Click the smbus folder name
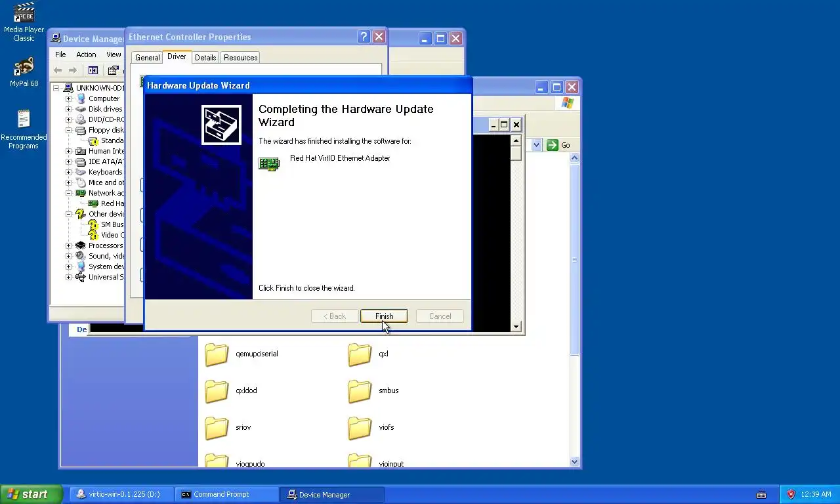 388,390
